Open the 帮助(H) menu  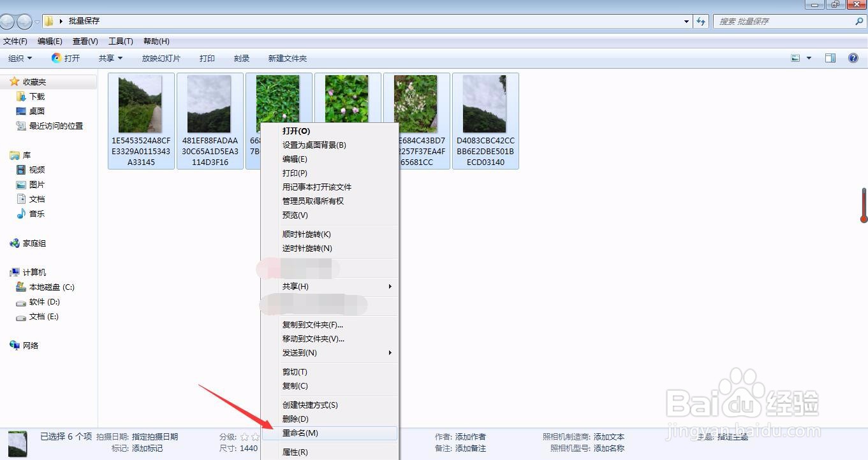(x=156, y=41)
